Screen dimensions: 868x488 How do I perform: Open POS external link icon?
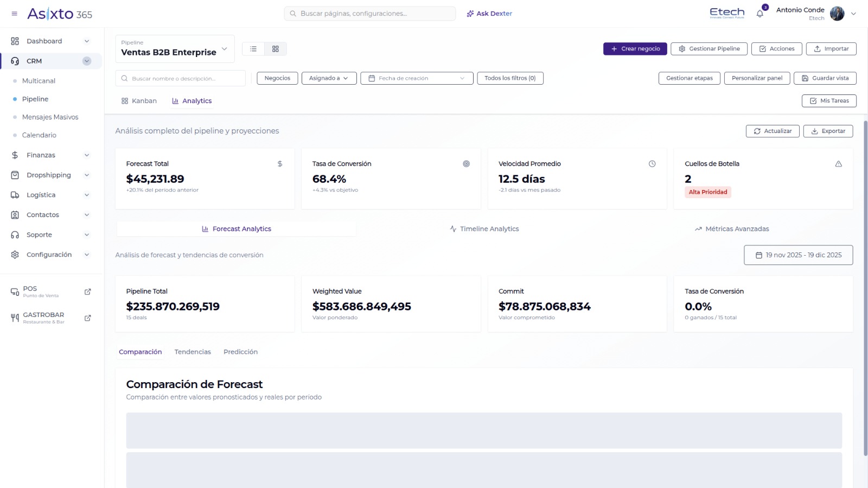click(x=88, y=292)
